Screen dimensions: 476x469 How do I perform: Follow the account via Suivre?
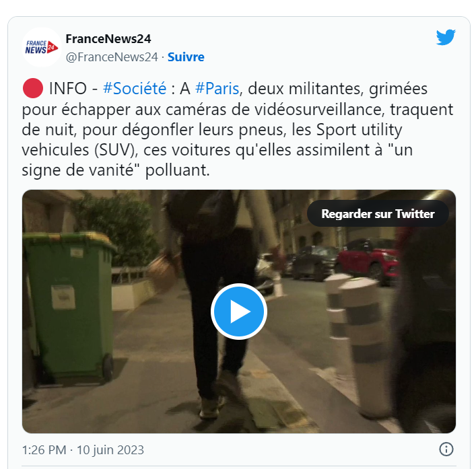point(186,57)
